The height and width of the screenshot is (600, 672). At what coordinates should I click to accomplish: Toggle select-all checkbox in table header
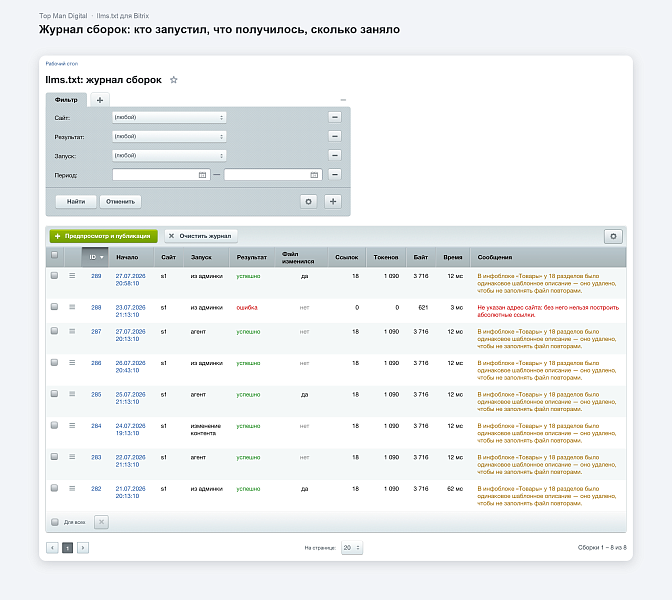[54, 255]
